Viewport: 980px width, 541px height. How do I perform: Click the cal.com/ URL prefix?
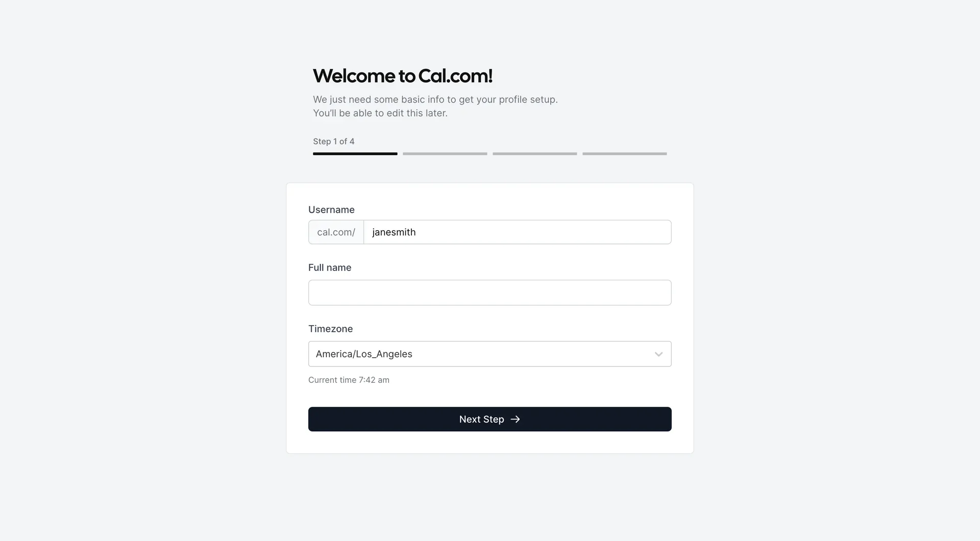point(335,232)
